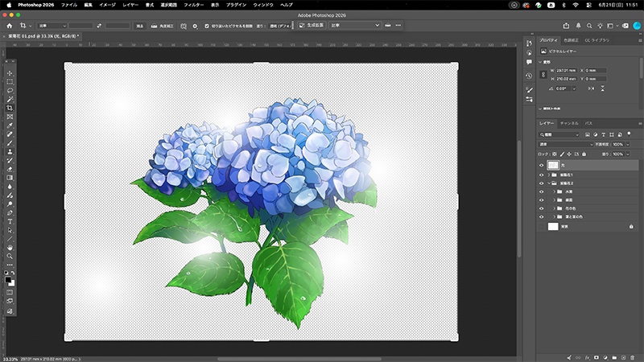
Task: Hide the 線画 layer group
Action: pos(541,200)
